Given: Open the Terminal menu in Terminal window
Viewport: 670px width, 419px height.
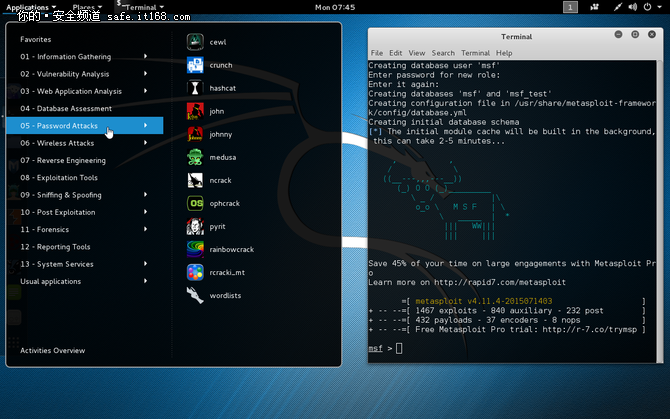Looking at the screenshot, I should click(475, 53).
